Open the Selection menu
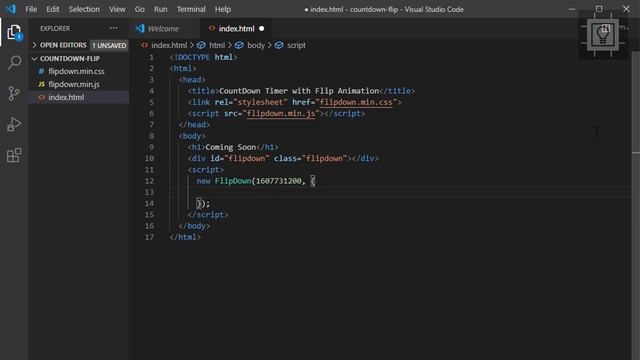Image resolution: width=640 pixels, height=360 pixels. coord(84,9)
